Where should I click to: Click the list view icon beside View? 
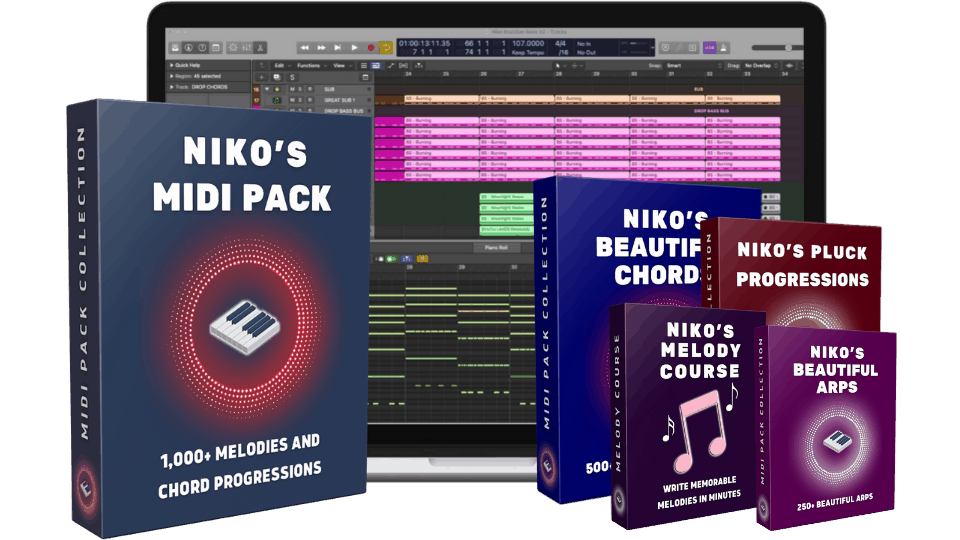tap(364, 66)
